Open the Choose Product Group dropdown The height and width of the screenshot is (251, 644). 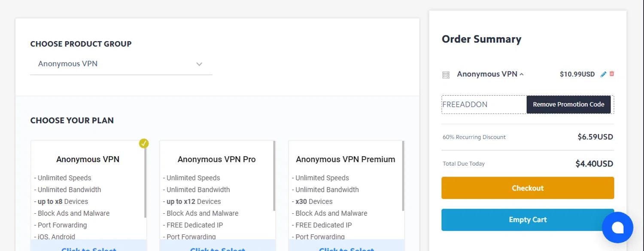tap(121, 64)
